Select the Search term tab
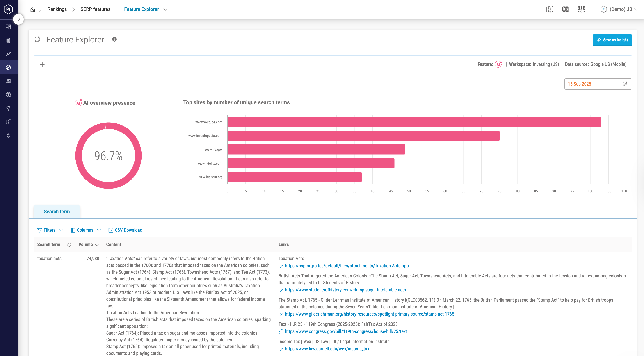Screen dimensions: 644x356 (57, 212)
